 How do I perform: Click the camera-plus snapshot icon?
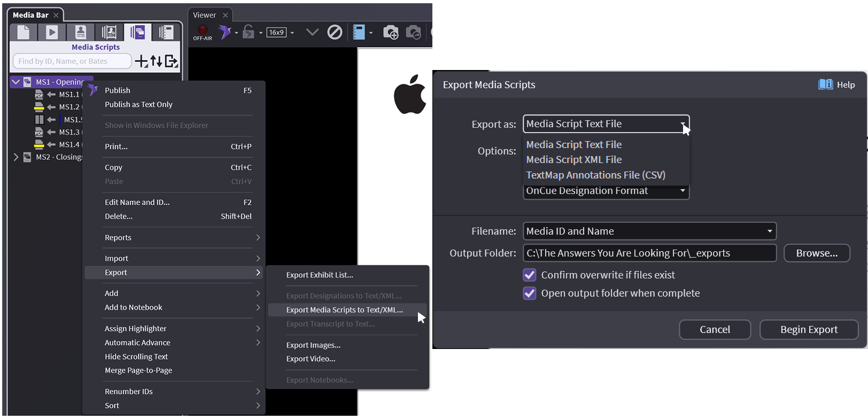click(x=391, y=33)
